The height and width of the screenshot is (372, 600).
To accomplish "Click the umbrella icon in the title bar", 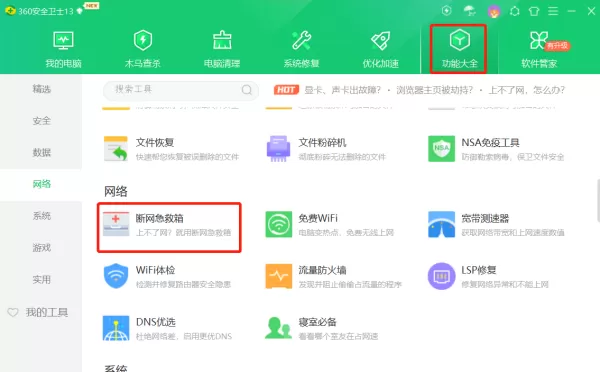I will 470,11.
